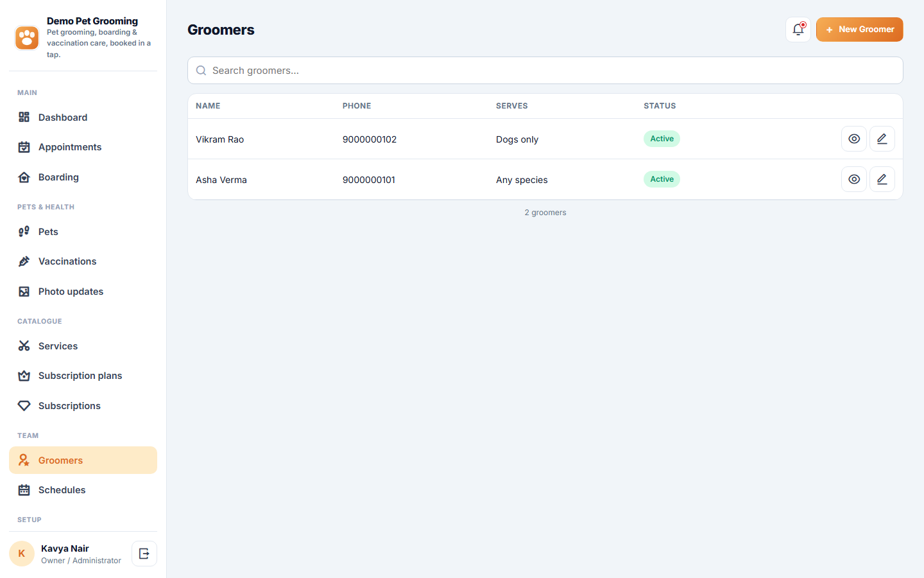Image resolution: width=924 pixels, height=578 pixels.
Task: Go to Subscription plans
Action: click(x=83, y=376)
